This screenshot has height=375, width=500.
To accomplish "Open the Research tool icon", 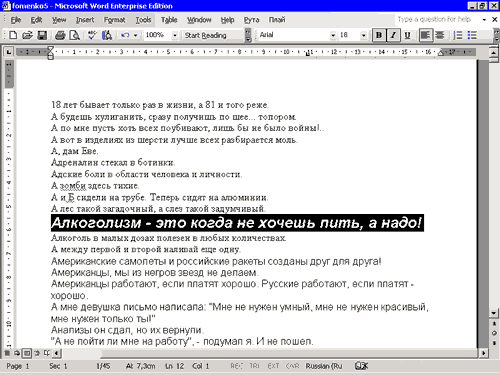I will (107, 35).
